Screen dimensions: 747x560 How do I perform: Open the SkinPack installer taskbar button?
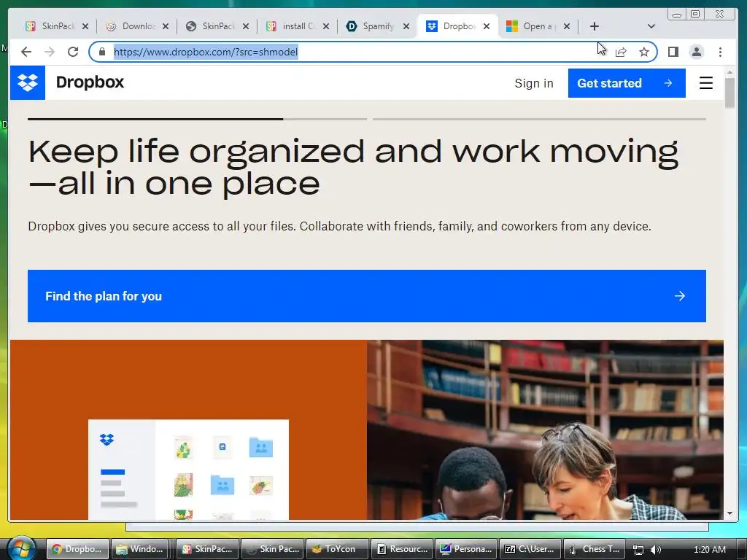tap(207, 549)
